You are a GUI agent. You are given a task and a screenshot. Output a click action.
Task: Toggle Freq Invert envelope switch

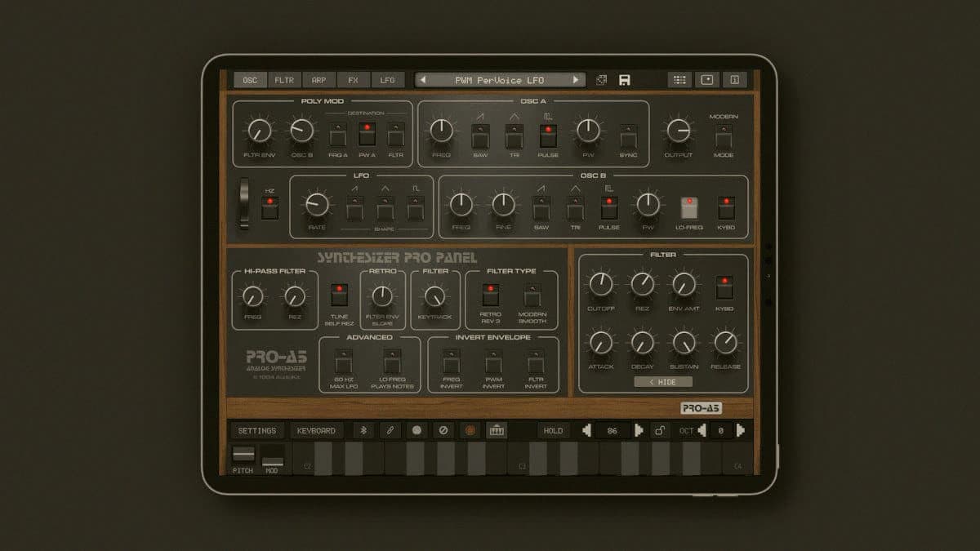click(451, 362)
